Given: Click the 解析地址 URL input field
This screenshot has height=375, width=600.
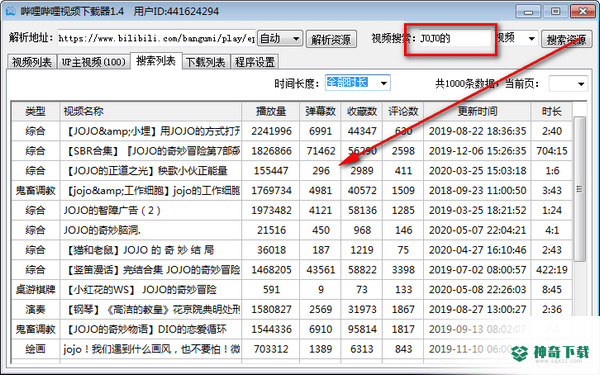Looking at the screenshot, I should [156, 38].
